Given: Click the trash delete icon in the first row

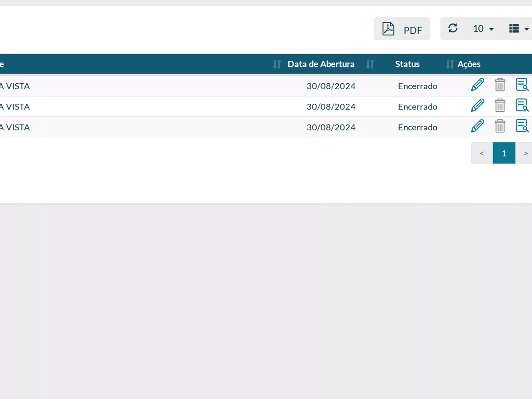Looking at the screenshot, I should [x=500, y=85].
